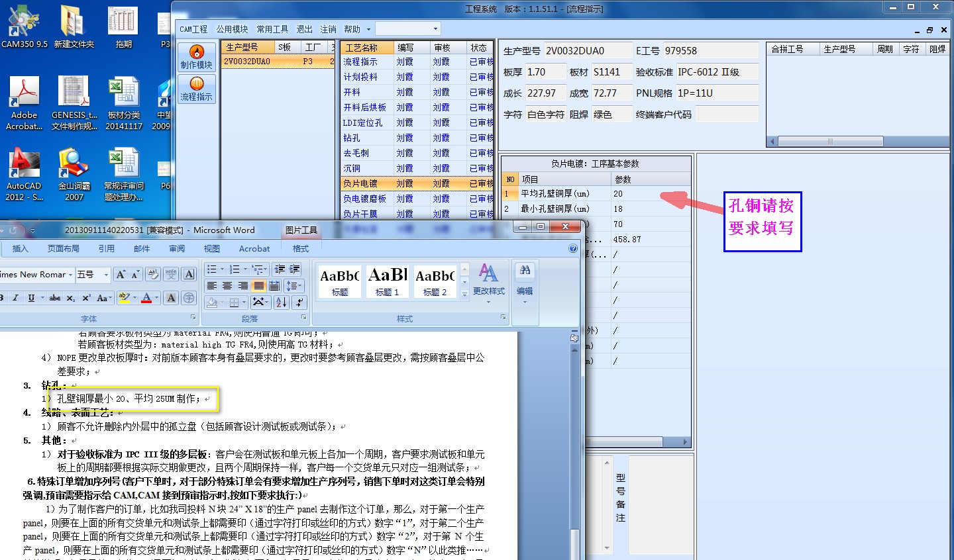Select 开料后烘板 process row

417,107
